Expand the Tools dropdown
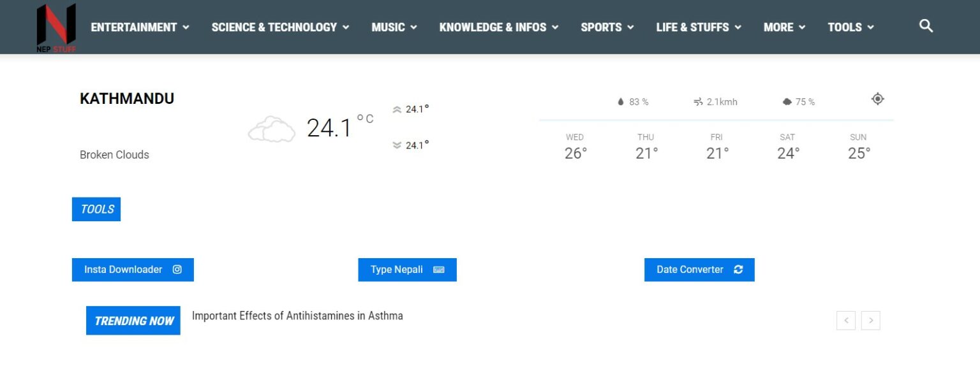 click(x=850, y=27)
